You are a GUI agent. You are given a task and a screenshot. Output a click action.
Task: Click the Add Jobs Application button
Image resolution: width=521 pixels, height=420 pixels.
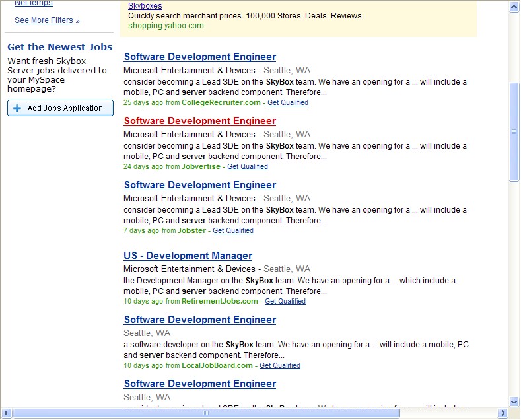(60, 108)
